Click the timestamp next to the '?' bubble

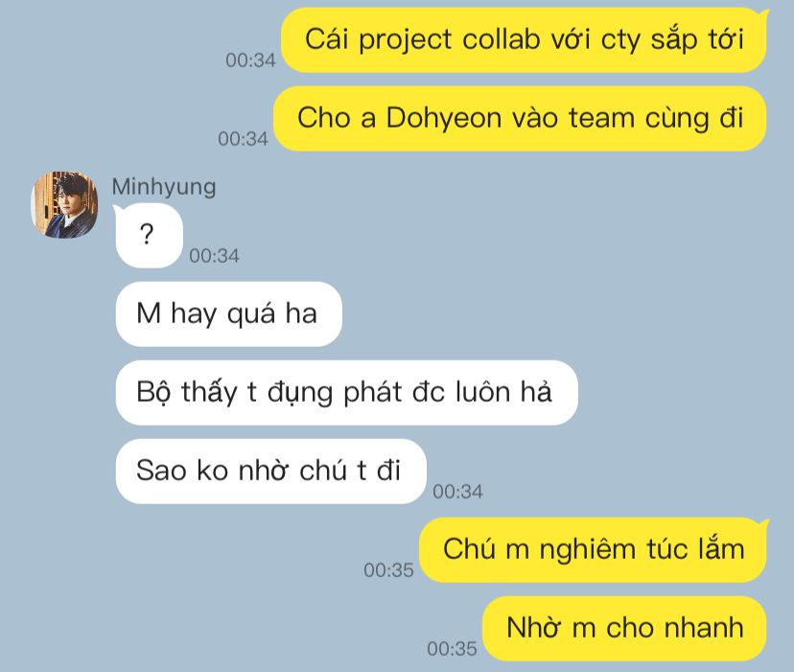tap(214, 256)
